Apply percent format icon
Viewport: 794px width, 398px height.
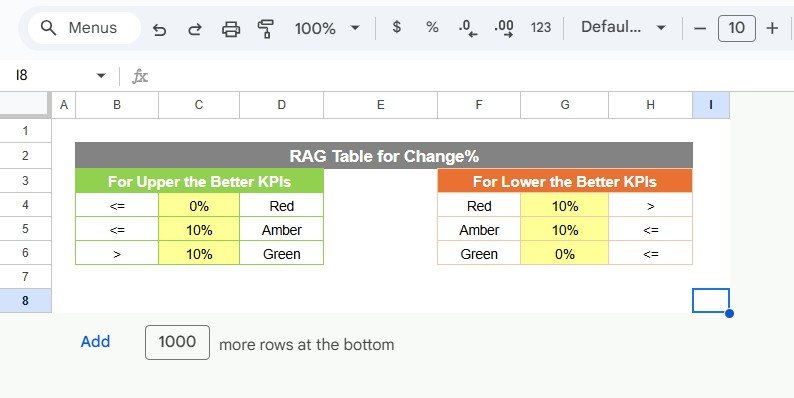432,27
